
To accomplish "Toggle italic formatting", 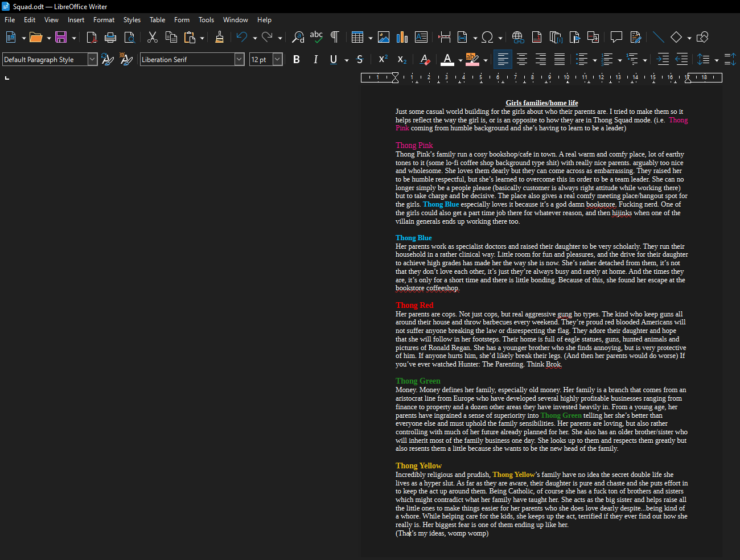I will [315, 59].
